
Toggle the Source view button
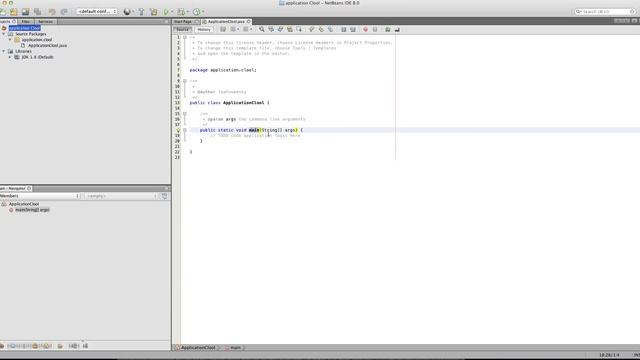[x=182, y=29]
